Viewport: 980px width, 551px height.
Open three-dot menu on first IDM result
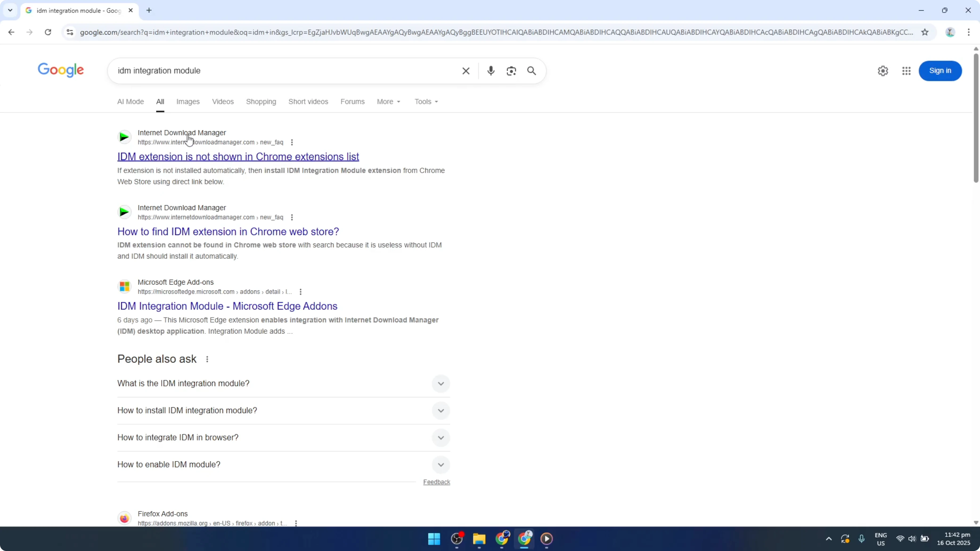point(291,142)
